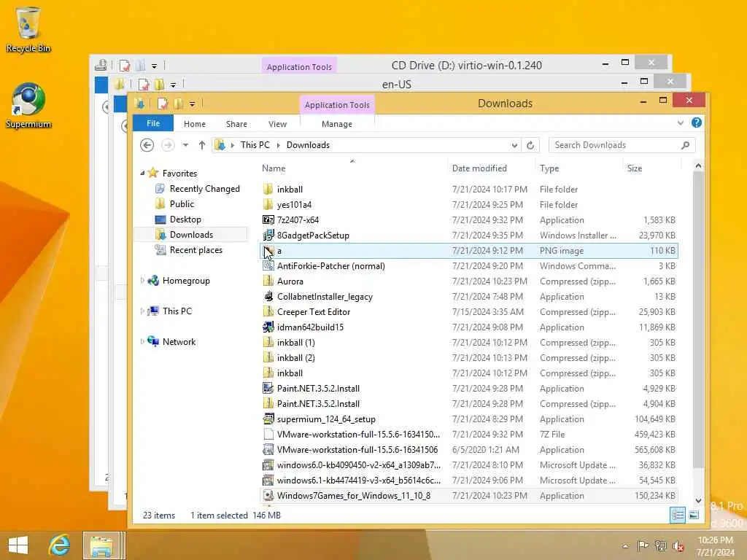This screenshot has height=560, width=747.
Task: Collapse the Favorites tree node
Action: point(142,174)
